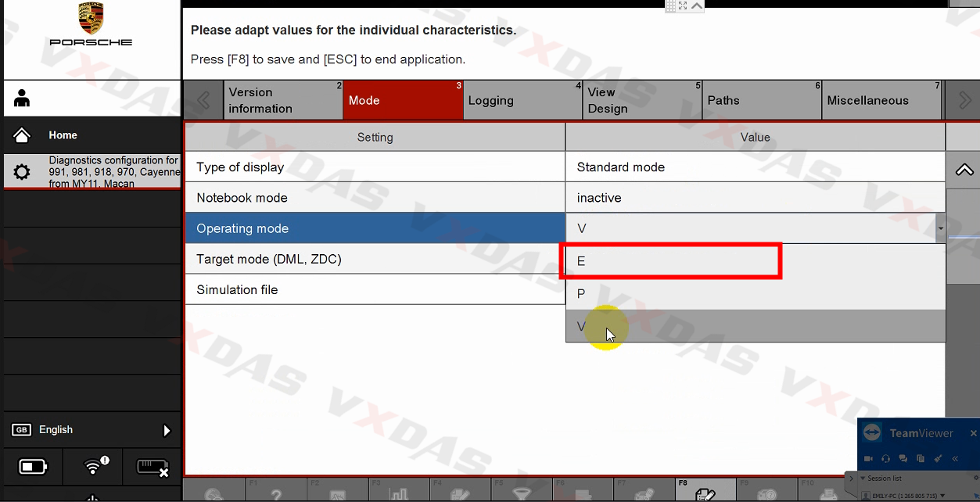Go to Home in the sidebar
This screenshot has height=502, width=980.
tap(63, 135)
